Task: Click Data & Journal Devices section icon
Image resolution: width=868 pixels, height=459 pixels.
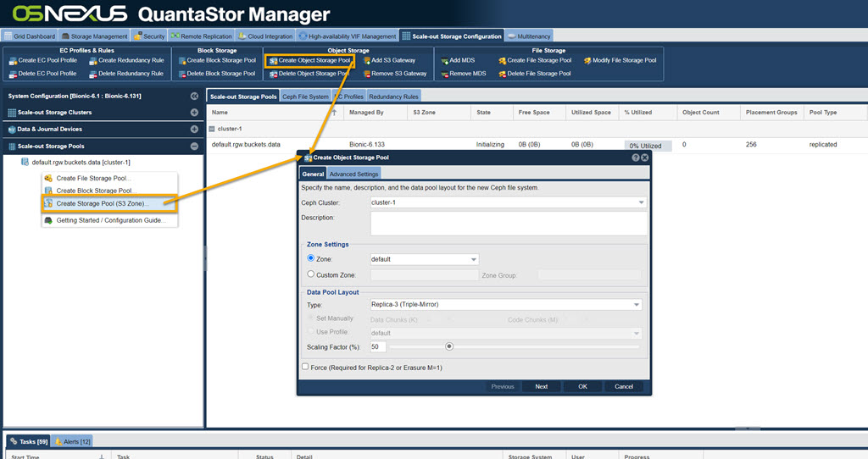Action: (x=12, y=130)
